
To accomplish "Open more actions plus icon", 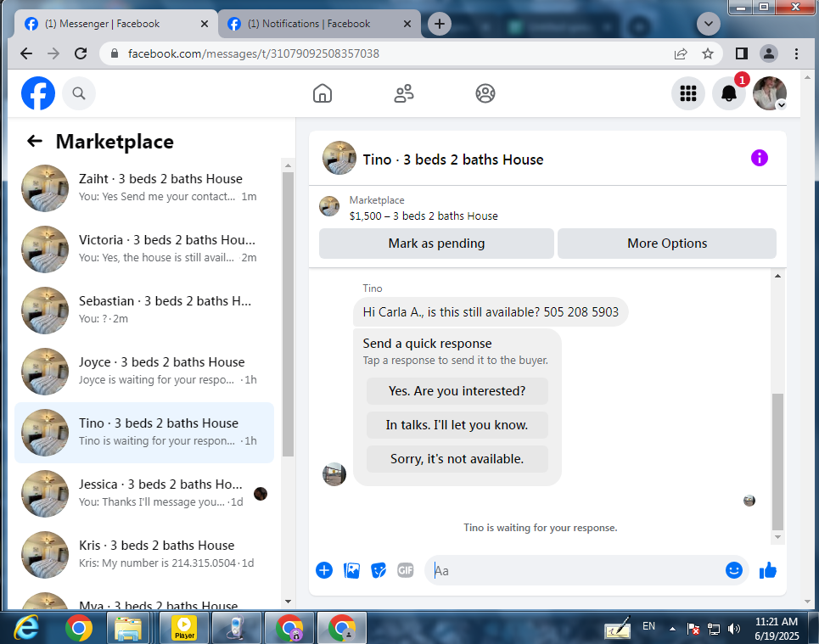I will click(324, 570).
